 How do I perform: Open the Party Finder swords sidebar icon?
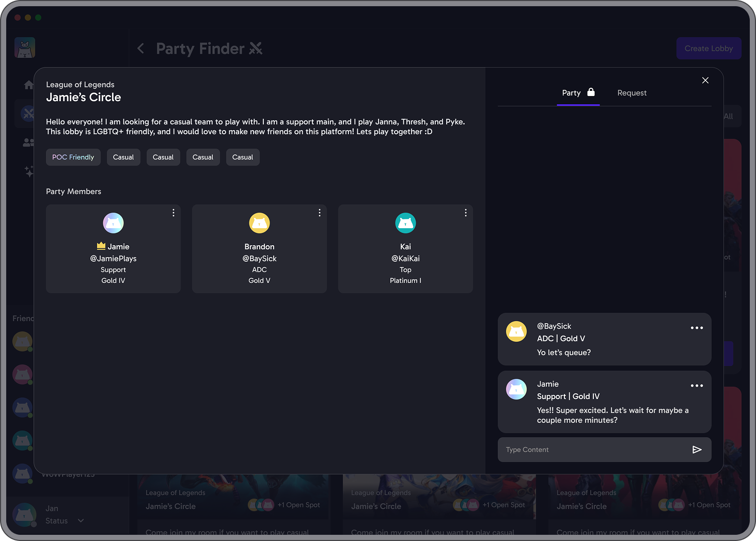click(x=28, y=113)
